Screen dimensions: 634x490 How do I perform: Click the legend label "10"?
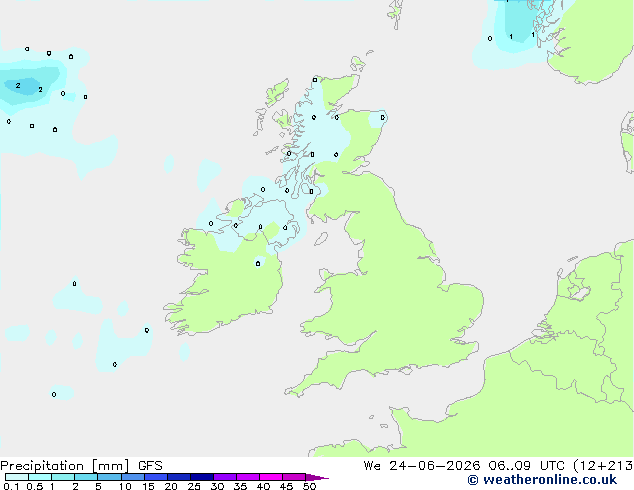(x=125, y=486)
